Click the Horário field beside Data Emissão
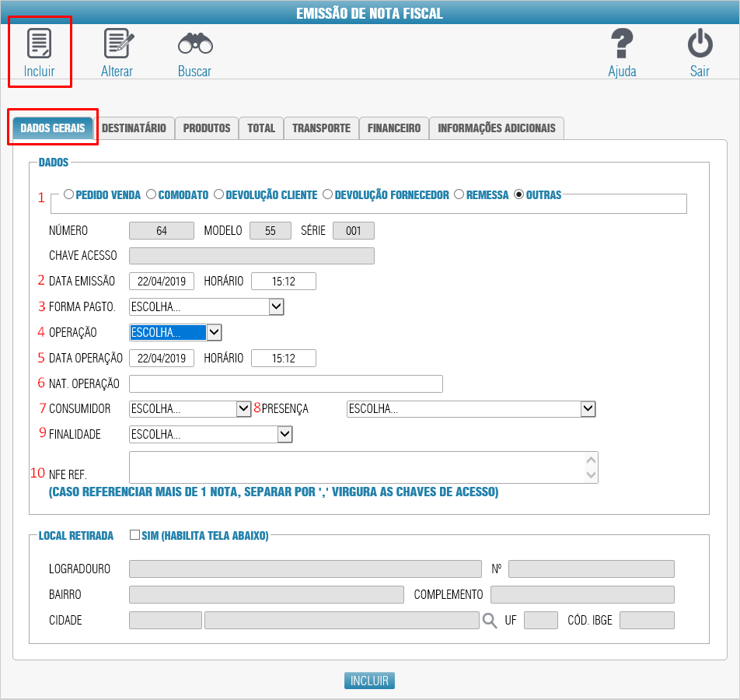The image size is (740, 700). coord(284,281)
